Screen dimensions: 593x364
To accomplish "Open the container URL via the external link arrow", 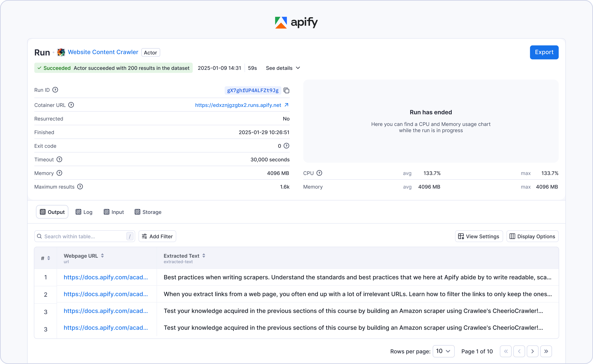I will pos(287,105).
